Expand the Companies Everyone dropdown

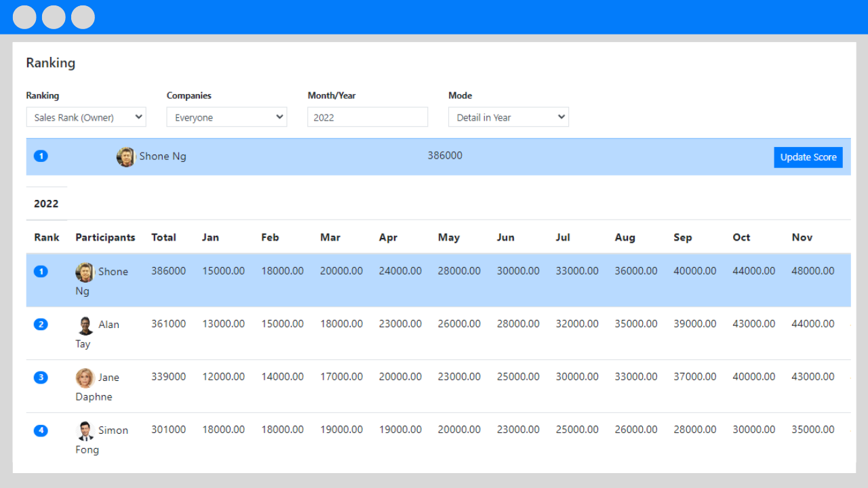tap(227, 117)
